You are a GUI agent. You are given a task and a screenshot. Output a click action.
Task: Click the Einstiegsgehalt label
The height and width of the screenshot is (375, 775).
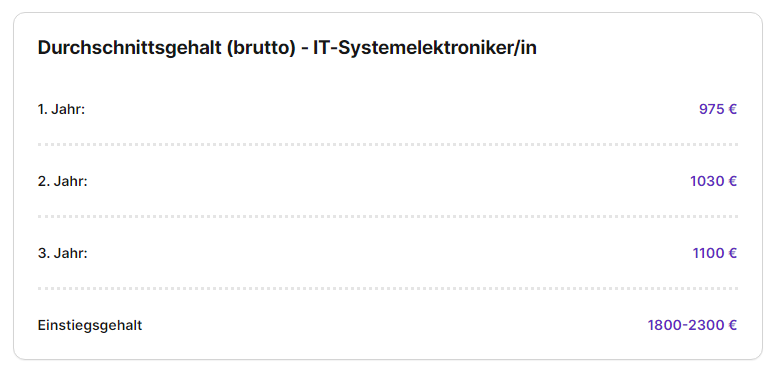pyautogui.click(x=90, y=326)
